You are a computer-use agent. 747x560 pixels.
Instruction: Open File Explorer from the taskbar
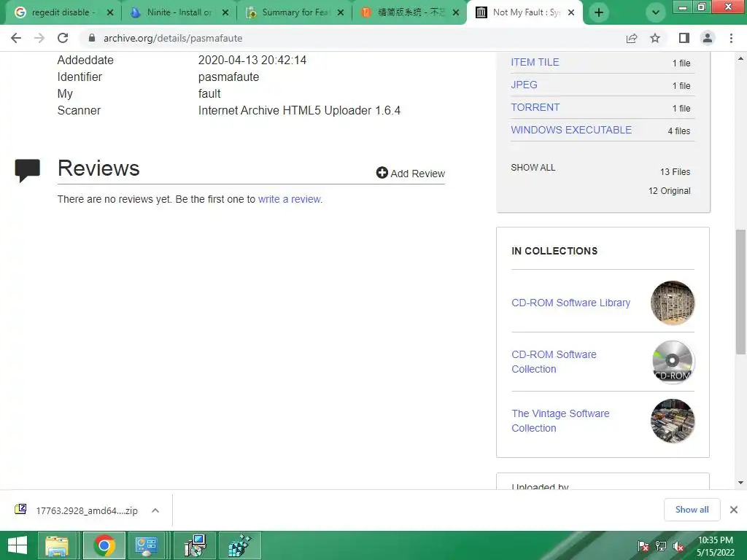click(57, 545)
